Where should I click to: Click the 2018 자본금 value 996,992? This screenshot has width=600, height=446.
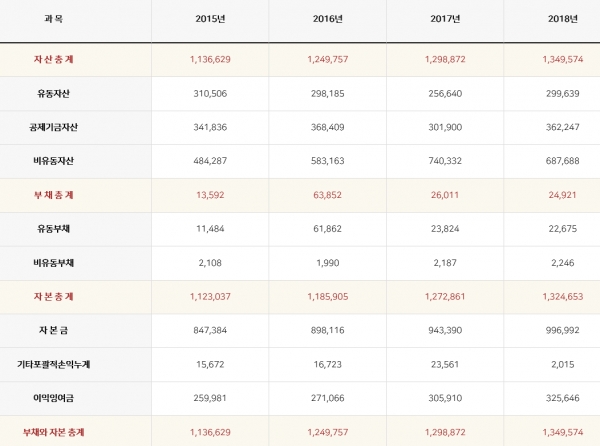click(x=560, y=331)
